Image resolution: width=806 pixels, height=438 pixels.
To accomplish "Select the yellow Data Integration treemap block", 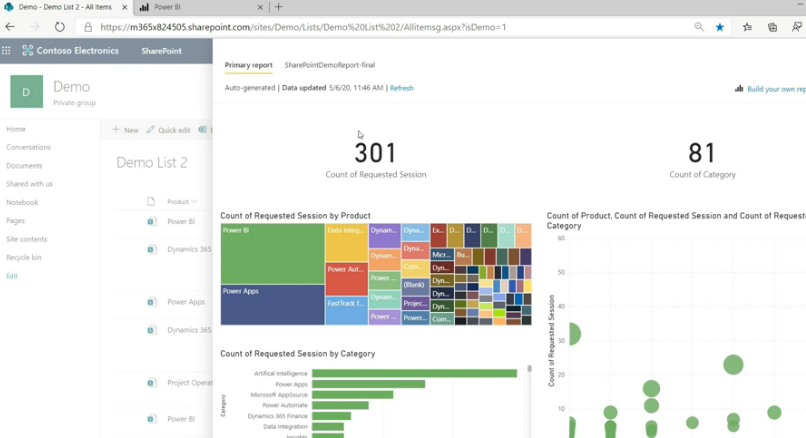I will [346, 243].
